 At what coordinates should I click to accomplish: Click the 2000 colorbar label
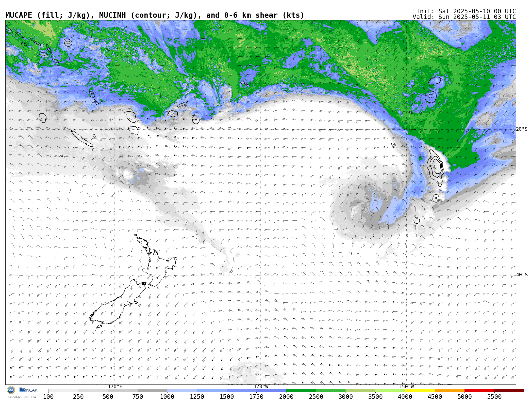point(286,397)
